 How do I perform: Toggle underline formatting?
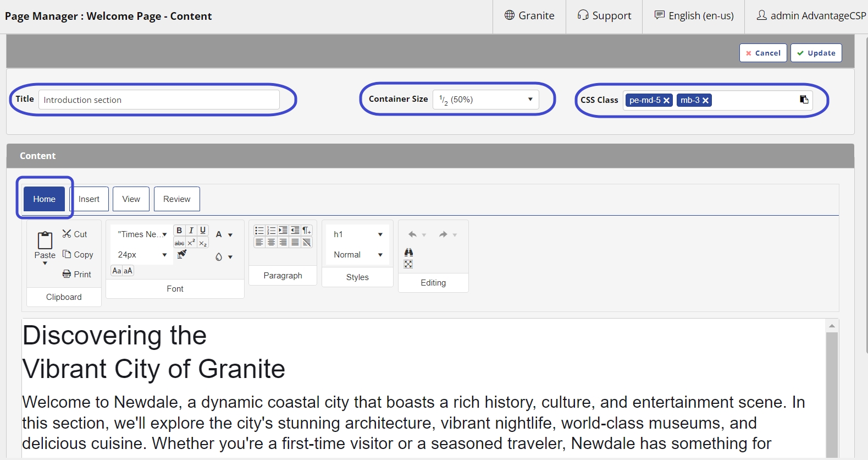point(203,231)
